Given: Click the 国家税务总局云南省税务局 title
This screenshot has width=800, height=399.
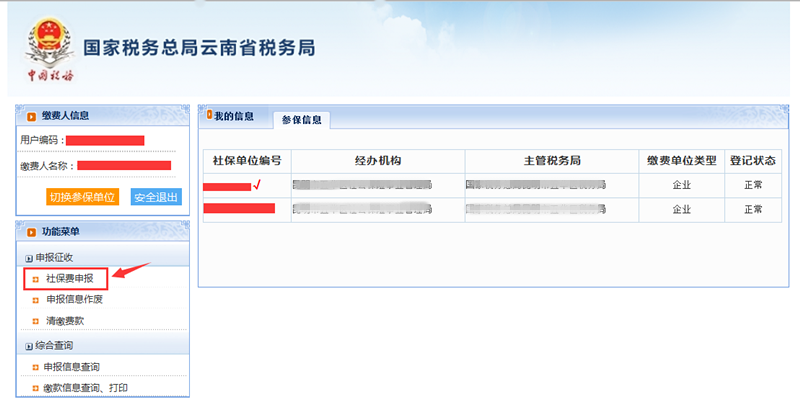Looking at the screenshot, I should pos(199,47).
